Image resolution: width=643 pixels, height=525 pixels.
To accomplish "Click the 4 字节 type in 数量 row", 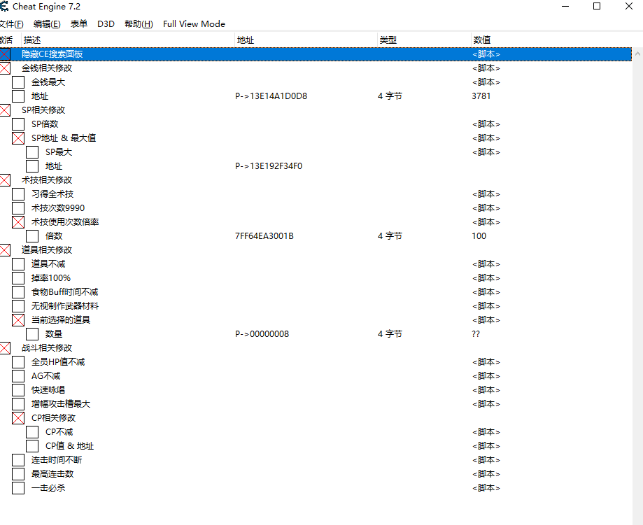I will (x=390, y=334).
